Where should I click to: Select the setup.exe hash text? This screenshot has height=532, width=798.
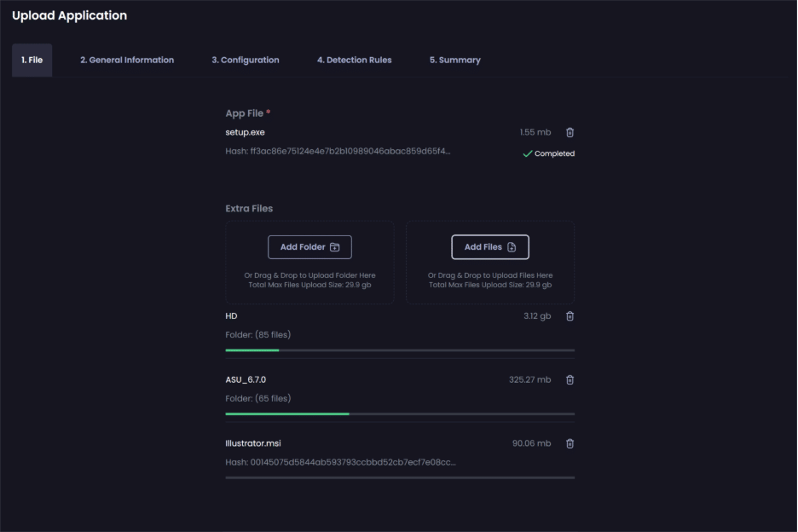pos(338,151)
